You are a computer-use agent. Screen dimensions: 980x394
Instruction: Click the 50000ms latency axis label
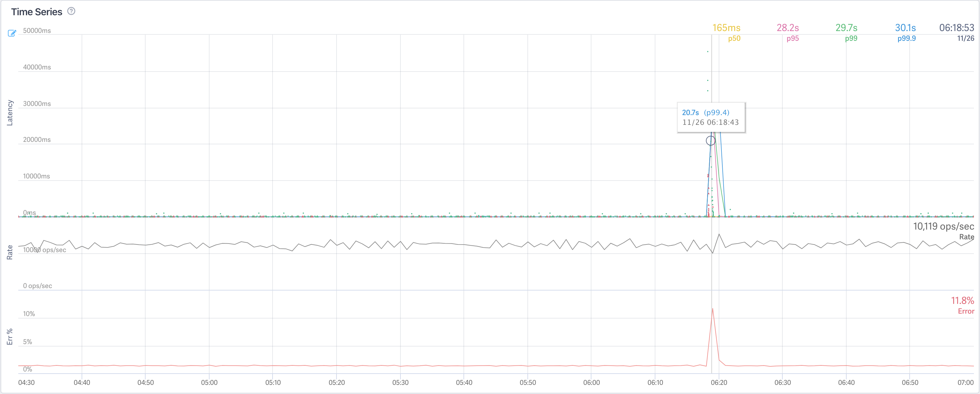pyautogui.click(x=37, y=30)
